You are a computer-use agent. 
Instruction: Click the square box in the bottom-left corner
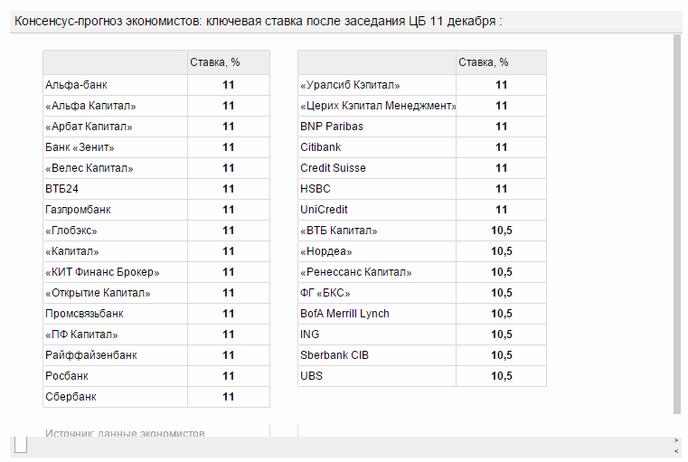pos(20,444)
